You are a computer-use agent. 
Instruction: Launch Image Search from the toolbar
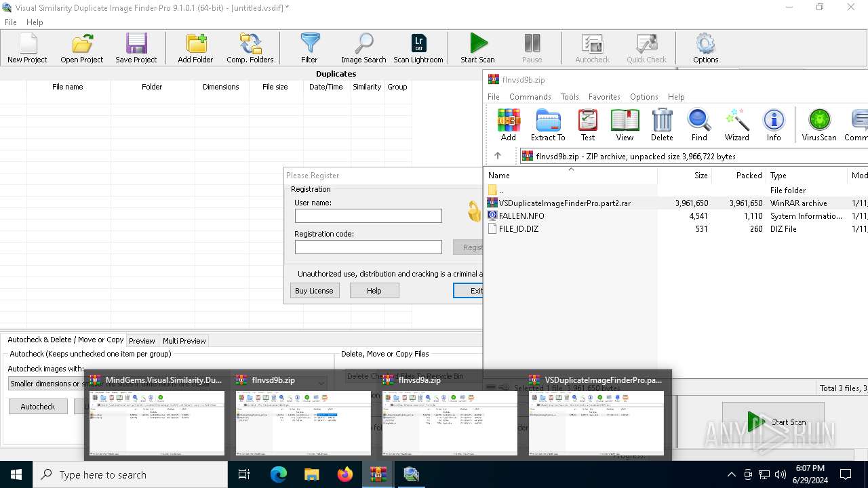pyautogui.click(x=363, y=49)
